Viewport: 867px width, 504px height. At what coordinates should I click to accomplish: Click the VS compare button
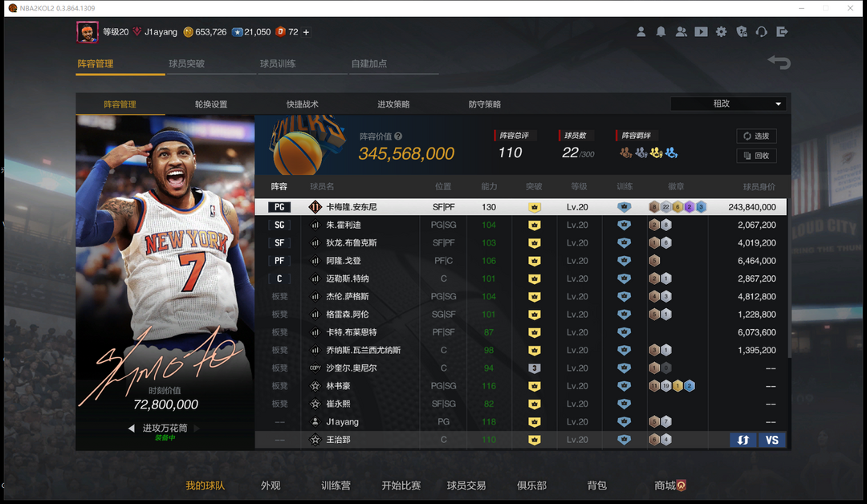(771, 440)
